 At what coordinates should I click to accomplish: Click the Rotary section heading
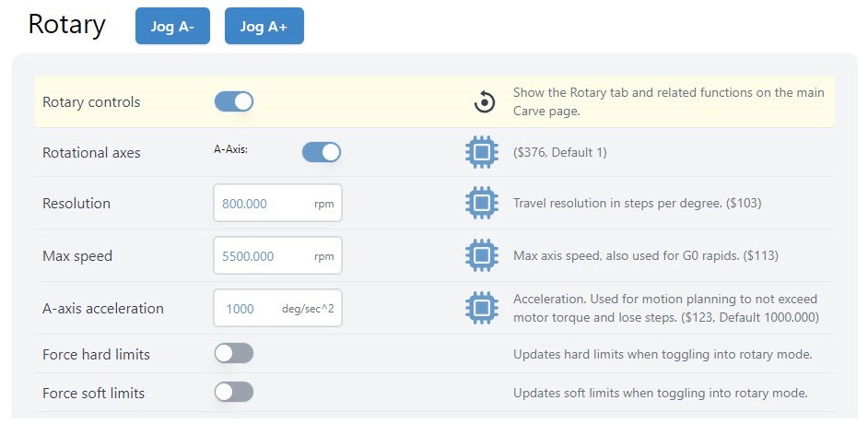[66, 25]
